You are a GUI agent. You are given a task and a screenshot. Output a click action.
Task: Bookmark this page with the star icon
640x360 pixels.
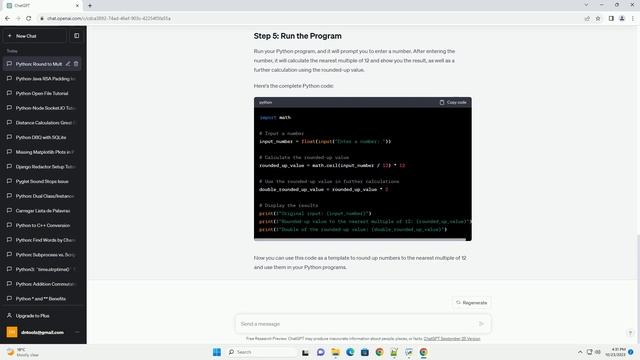click(598, 18)
